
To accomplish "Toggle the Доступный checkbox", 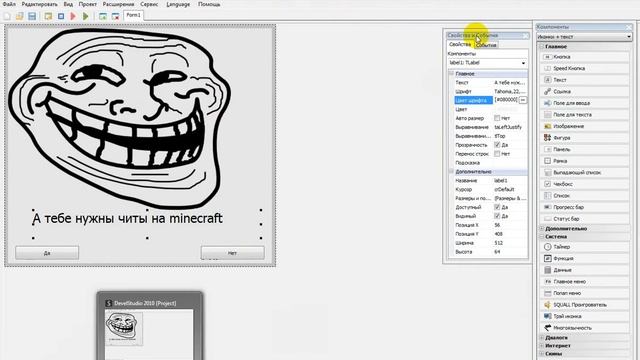I will pyautogui.click(x=497, y=207).
